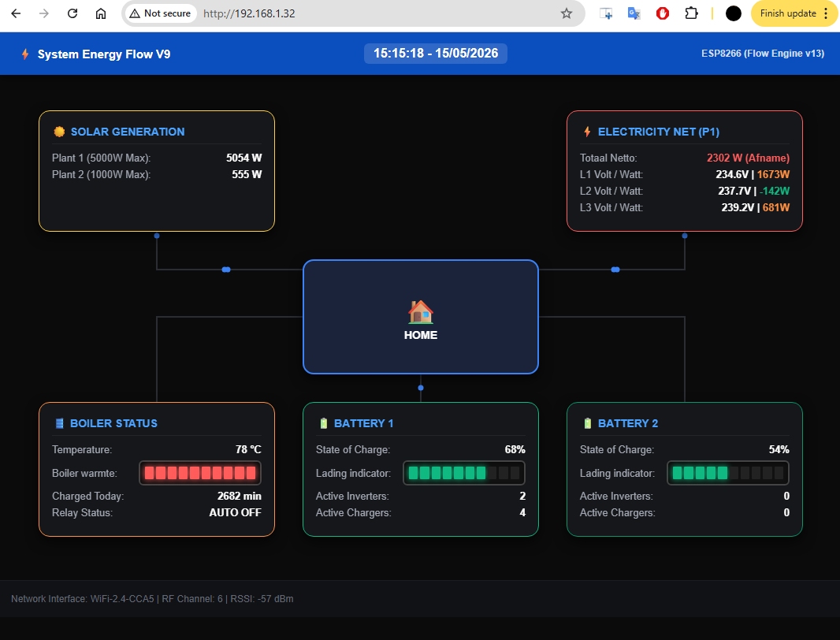The width and height of the screenshot is (840, 640).
Task: Click lightning bolt icon beside System Energy Flow
Action: pos(24,54)
